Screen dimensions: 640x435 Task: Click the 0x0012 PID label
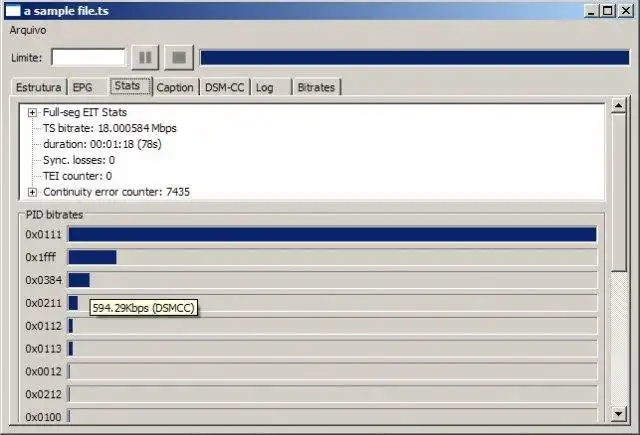44,372
